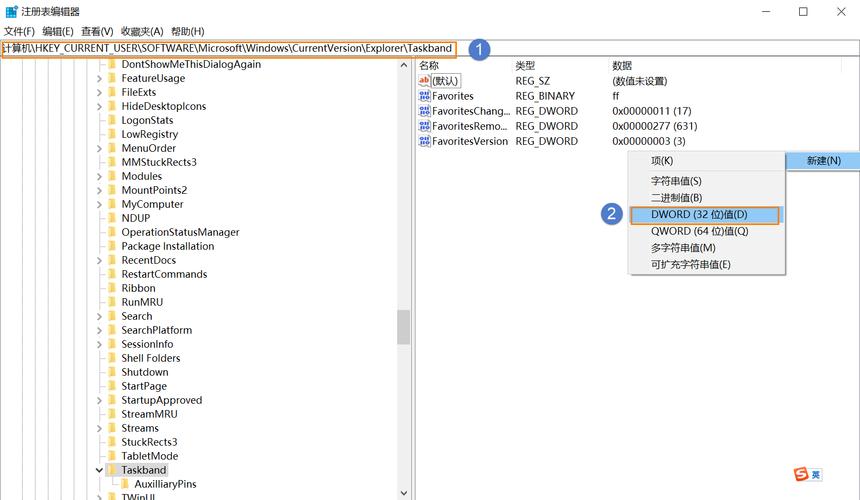This screenshot has height=500, width=860.
Task: Click the FavoritesVersion DWORD value icon
Action: pyautogui.click(x=424, y=141)
